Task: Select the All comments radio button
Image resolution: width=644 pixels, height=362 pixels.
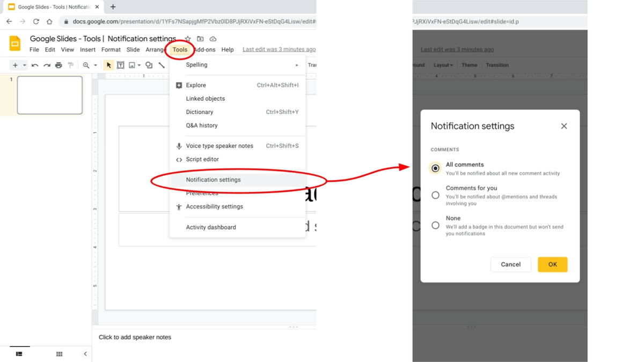Action: click(435, 168)
